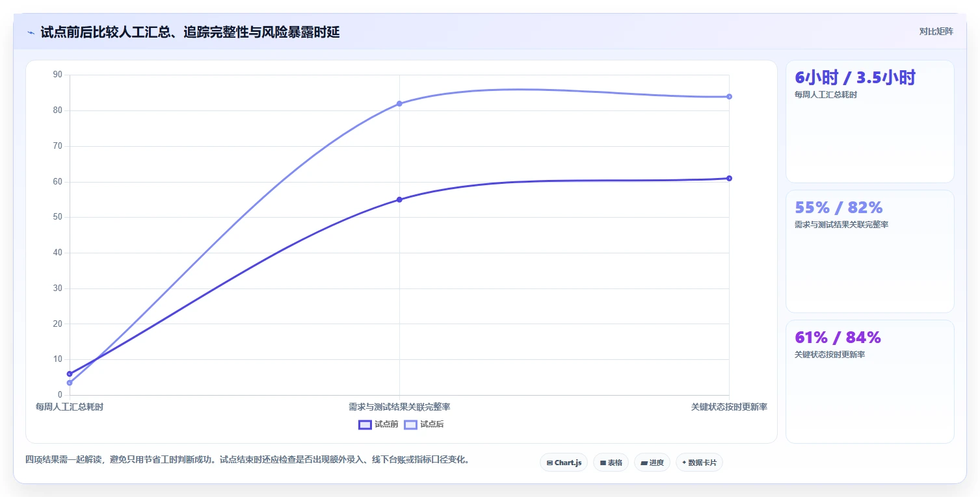
Task: Click the 表格 chip
Action: 611,463
